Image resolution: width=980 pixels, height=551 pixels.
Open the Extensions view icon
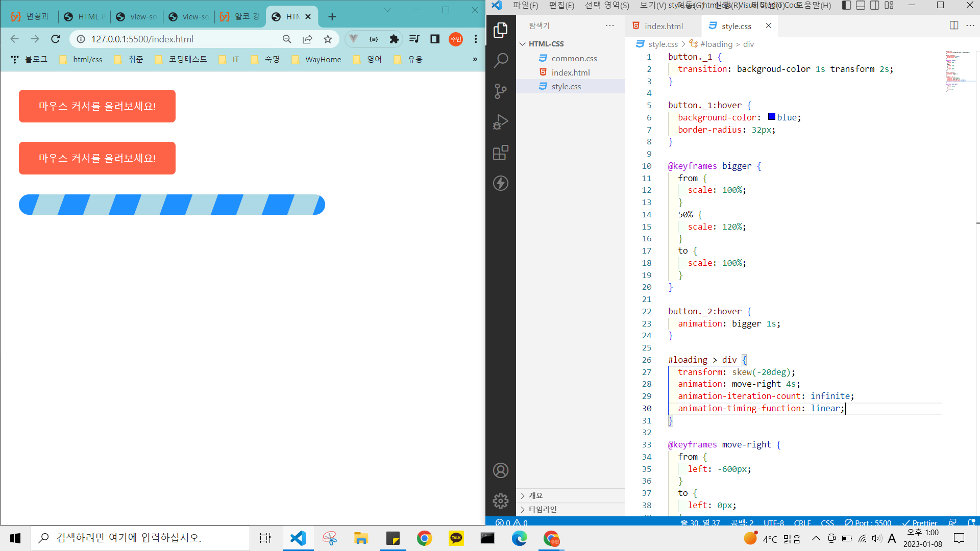click(501, 153)
